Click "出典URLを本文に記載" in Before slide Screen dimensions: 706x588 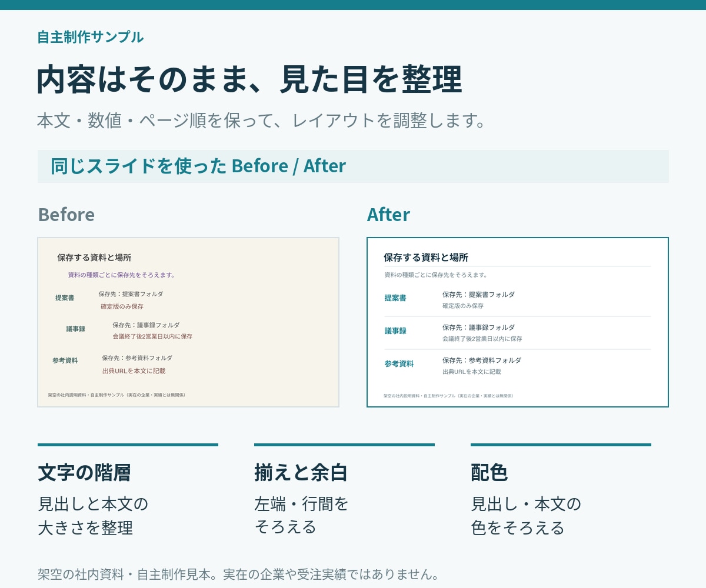tap(134, 371)
